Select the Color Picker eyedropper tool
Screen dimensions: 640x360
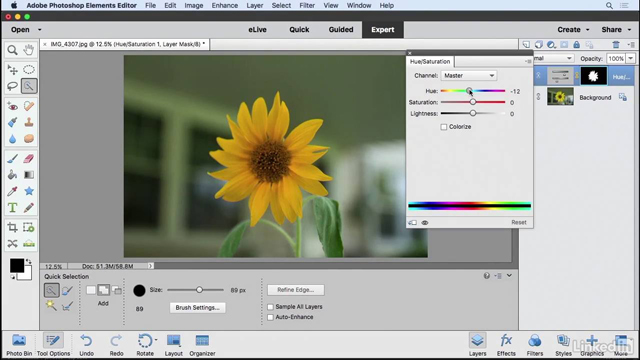tap(12, 191)
